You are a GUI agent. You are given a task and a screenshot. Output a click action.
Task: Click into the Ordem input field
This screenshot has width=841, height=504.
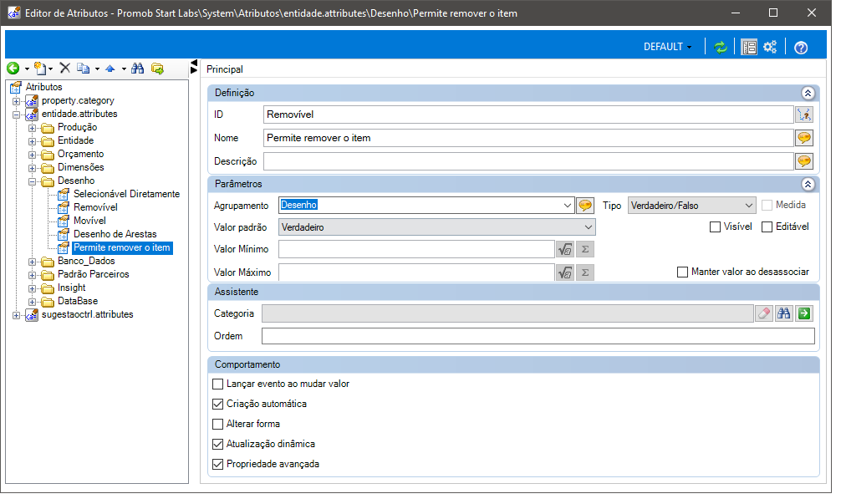click(538, 336)
